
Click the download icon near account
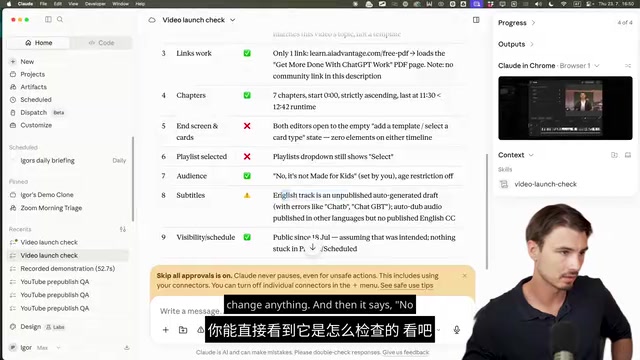(x=127, y=347)
